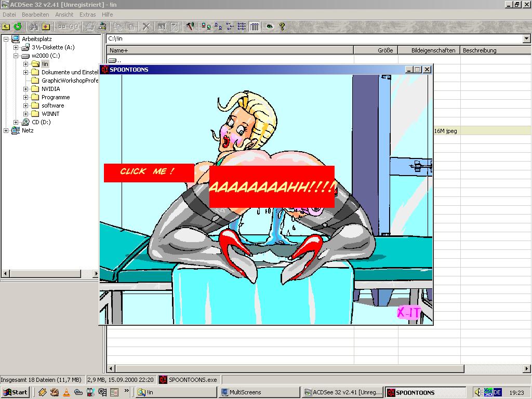Expand the Netz network node
532x399 pixels.
tap(6, 130)
